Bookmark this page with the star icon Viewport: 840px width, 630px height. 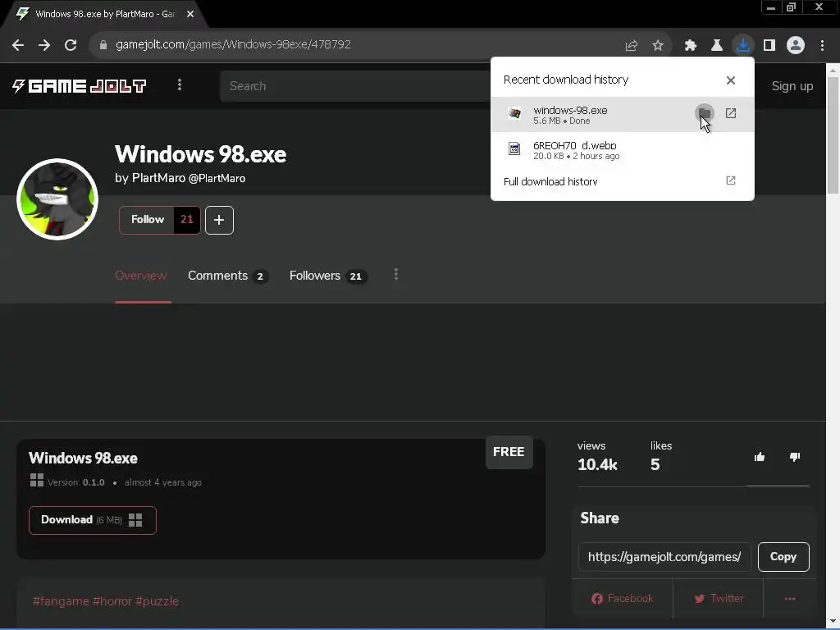[x=658, y=46]
